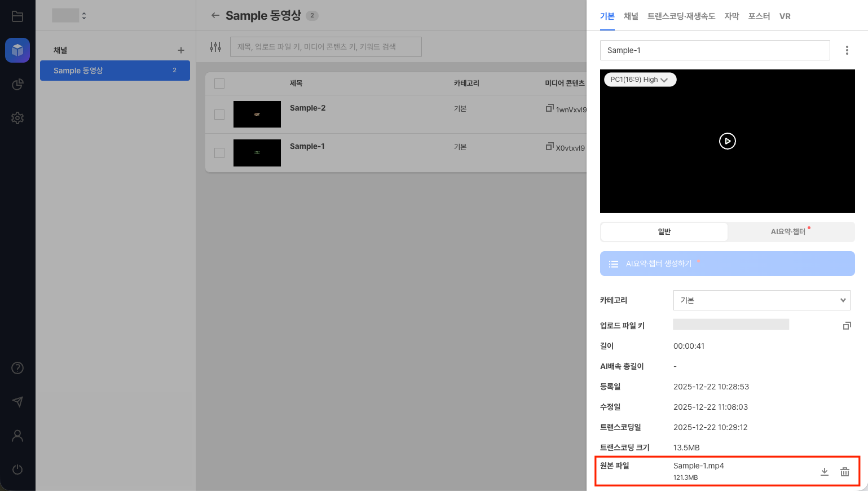The height and width of the screenshot is (491, 868).
Task: Open the workspace selector at top left
Action: pos(68,15)
